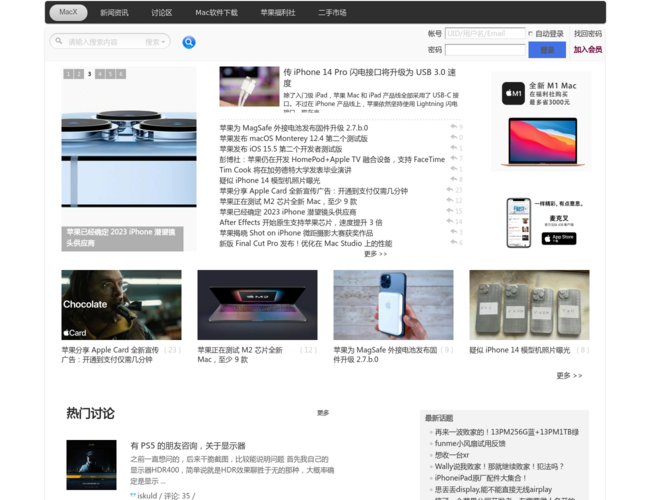Click the user icon before iskuld
This screenshot has height=500, width=650.
click(x=133, y=495)
